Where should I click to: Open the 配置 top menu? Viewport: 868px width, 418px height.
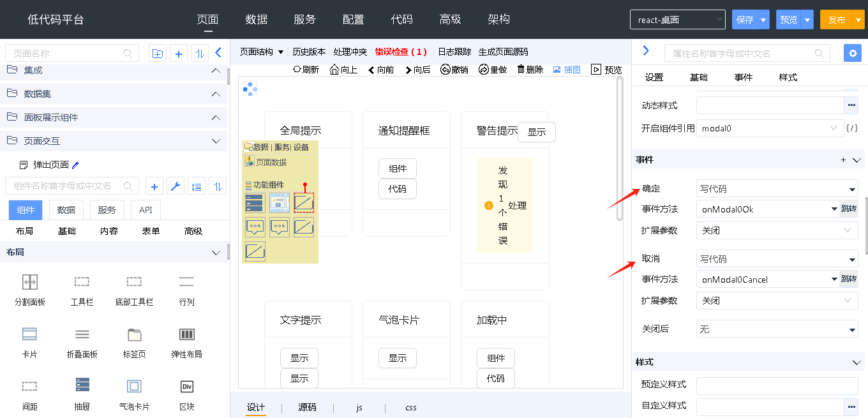(x=353, y=19)
